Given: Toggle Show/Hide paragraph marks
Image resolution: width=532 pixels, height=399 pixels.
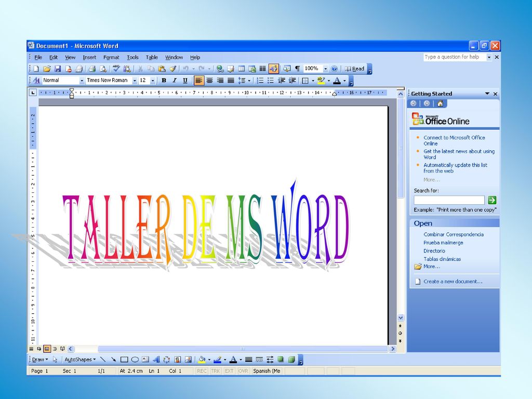Looking at the screenshot, I should [297, 69].
